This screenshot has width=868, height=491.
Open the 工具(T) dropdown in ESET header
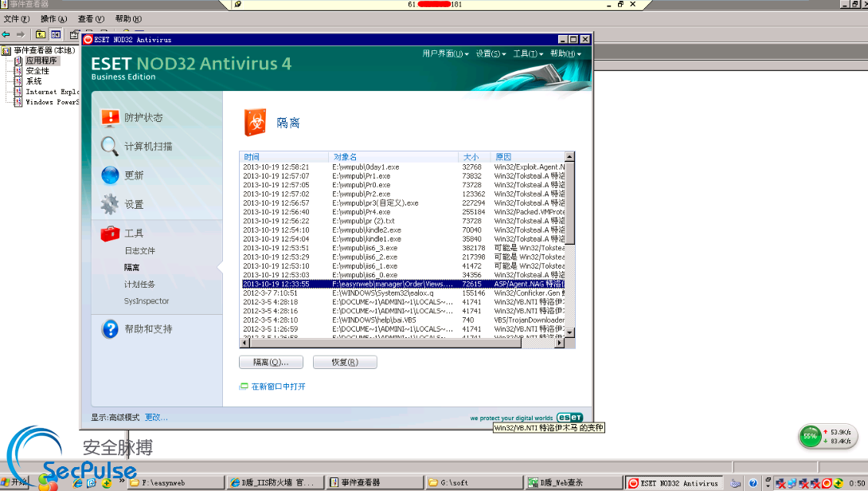click(x=528, y=53)
